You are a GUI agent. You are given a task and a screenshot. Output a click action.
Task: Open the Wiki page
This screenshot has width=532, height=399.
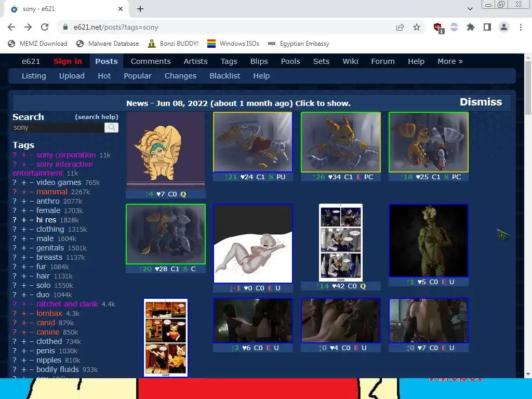point(350,61)
